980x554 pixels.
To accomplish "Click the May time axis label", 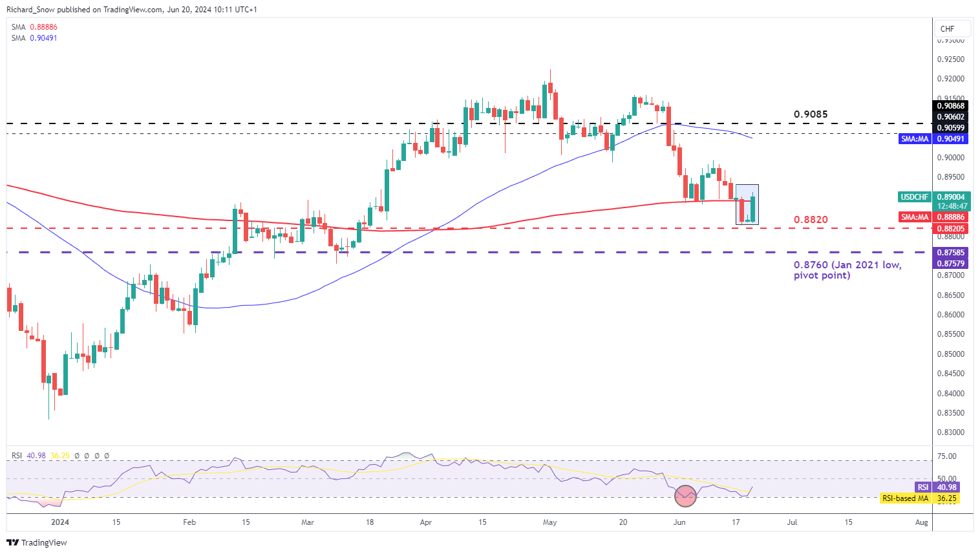I will pos(550,522).
